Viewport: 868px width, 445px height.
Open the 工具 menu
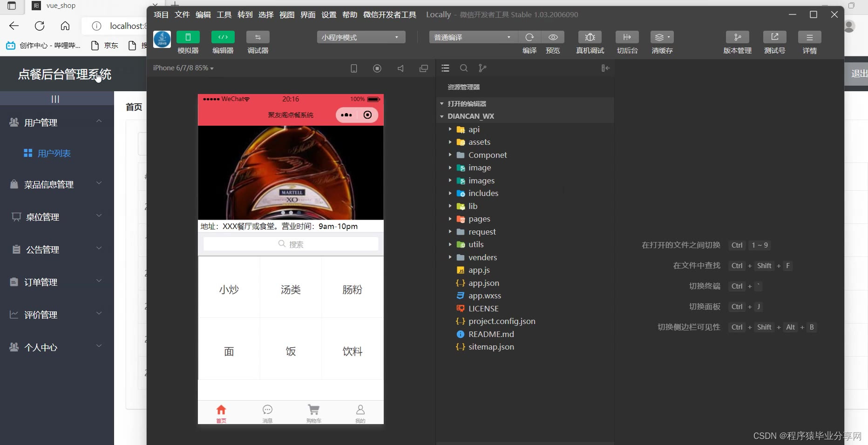pyautogui.click(x=224, y=15)
